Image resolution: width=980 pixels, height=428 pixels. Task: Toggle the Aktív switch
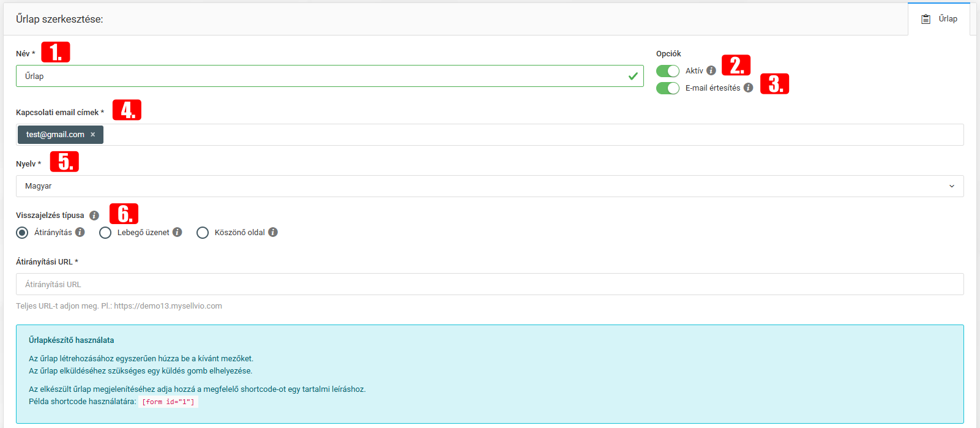coord(667,71)
